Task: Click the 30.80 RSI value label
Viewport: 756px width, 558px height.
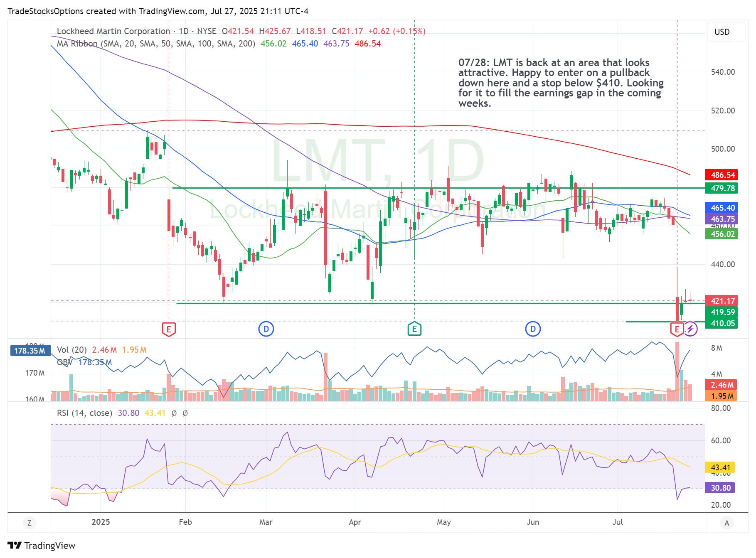Action: 720,488
